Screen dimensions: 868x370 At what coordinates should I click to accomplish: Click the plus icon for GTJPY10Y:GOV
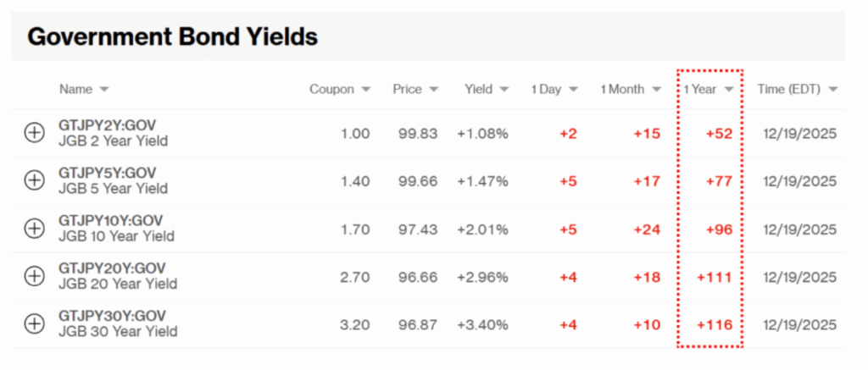pyautogui.click(x=34, y=228)
